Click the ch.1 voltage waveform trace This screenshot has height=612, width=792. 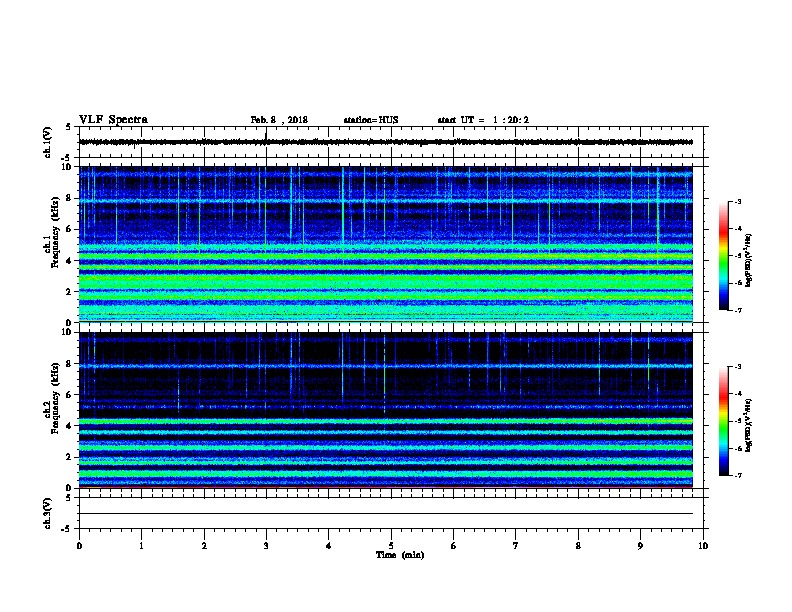click(386, 142)
